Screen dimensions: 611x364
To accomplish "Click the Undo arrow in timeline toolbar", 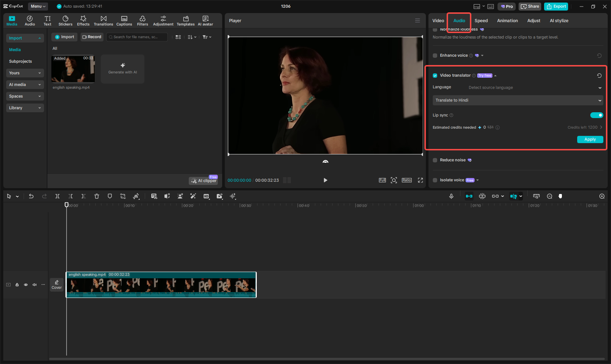I will [31, 196].
